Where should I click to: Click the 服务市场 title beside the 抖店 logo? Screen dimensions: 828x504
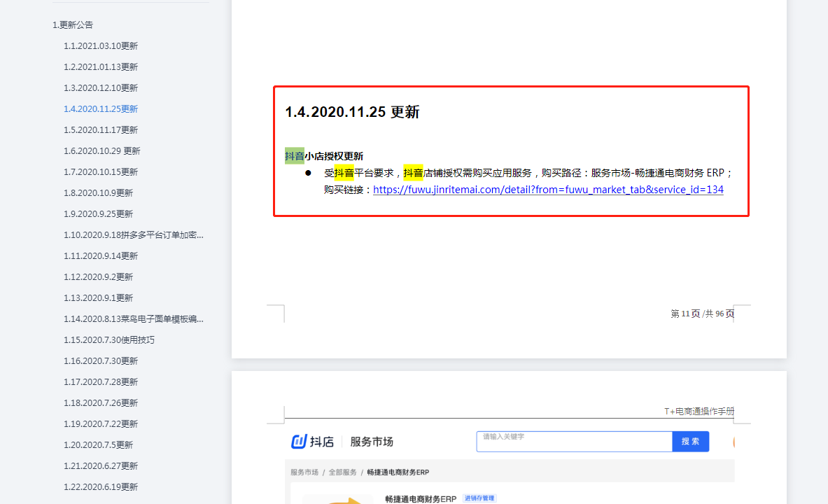pos(372,442)
